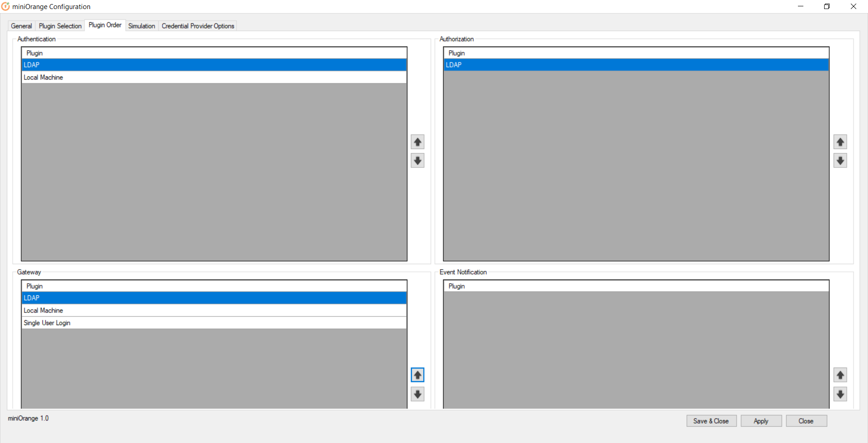Move Gateway plugin down with arrow
This screenshot has height=443, width=868.
coord(417,394)
